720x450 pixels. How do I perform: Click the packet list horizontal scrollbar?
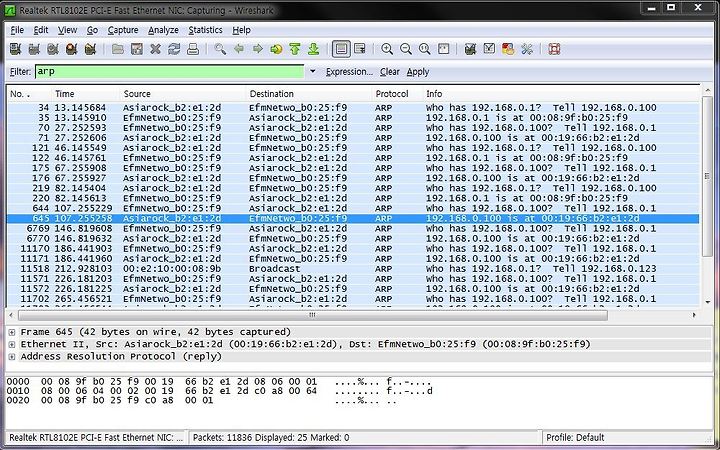coord(312,315)
